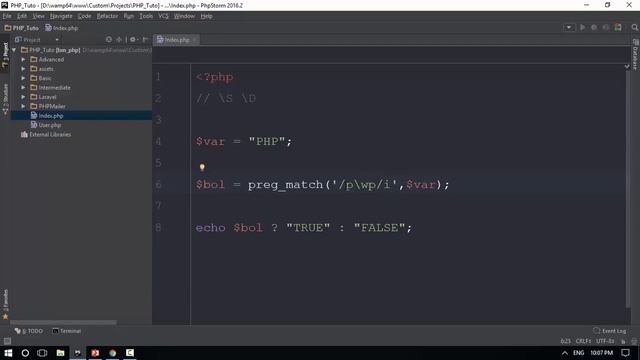640x360 pixels.
Task: Click the Project tree horizontal scrollbar
Action: click(63, 322)
